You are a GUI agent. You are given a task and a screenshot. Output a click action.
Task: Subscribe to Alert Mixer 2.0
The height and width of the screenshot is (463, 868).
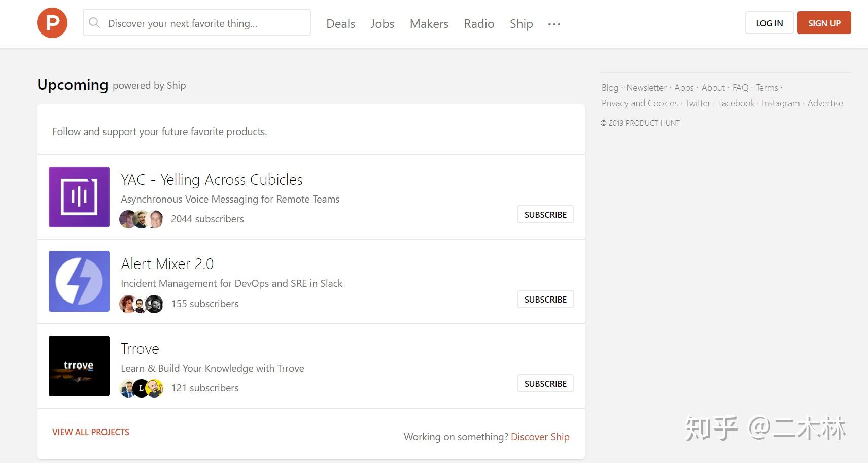545,300
